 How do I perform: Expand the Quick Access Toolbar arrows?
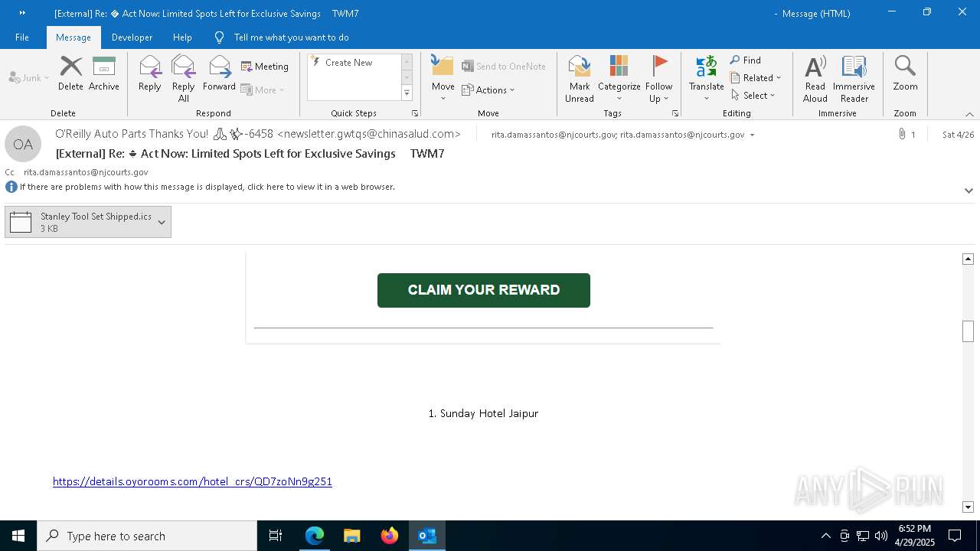tap(22, 13)
